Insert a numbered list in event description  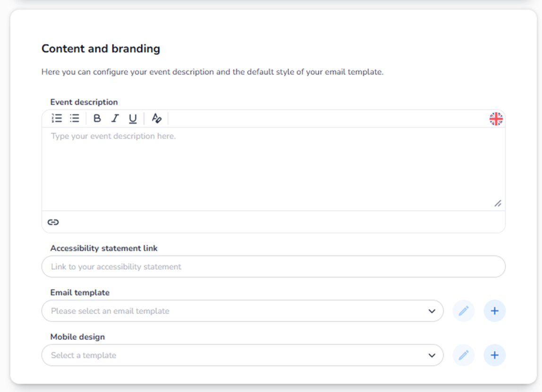click(x=57, y=119)
